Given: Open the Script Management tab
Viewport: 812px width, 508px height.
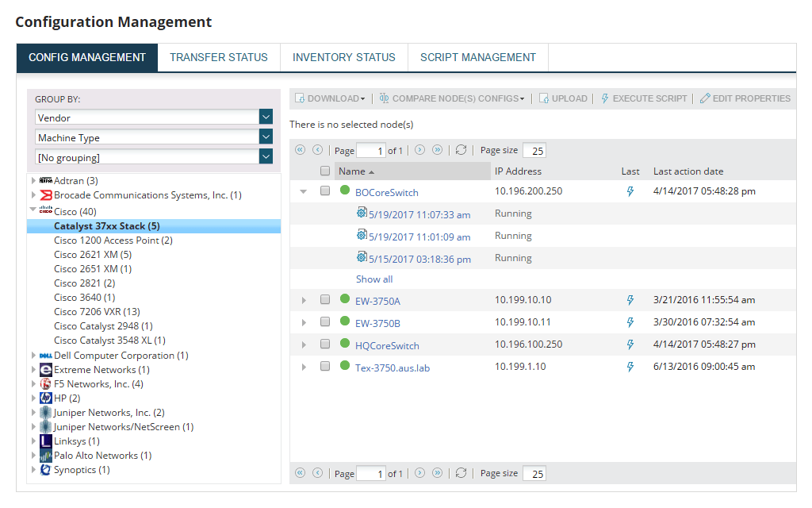Looking at the screenshot, I should [x=478, y=57].
